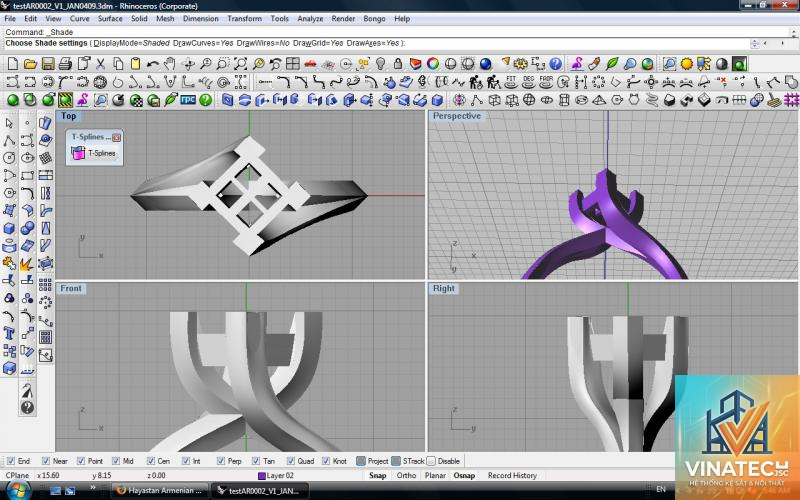Viewport: 800px width, 500px height.
Task: Toggle the End osnap checkbox
Action: coord(11,461)
